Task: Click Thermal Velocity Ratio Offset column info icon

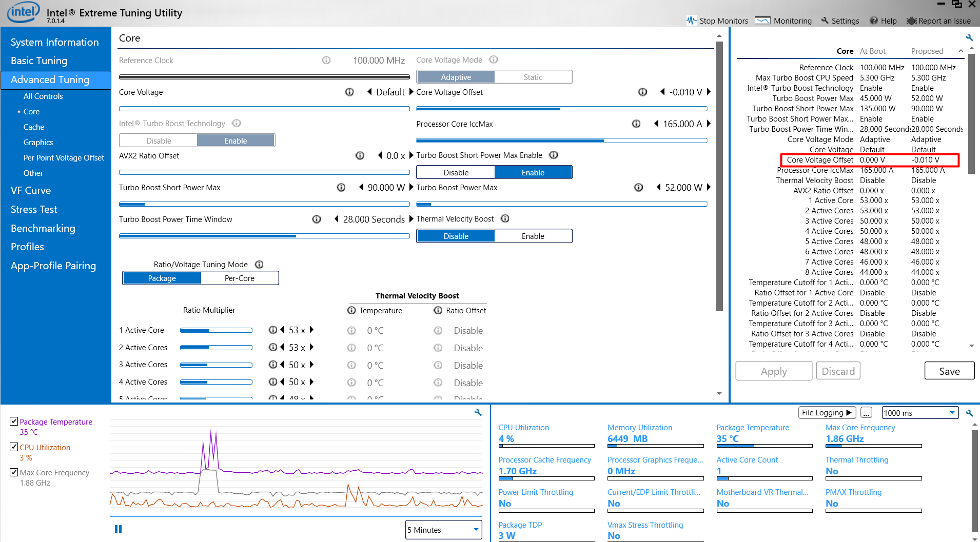Action: (438, 310)
